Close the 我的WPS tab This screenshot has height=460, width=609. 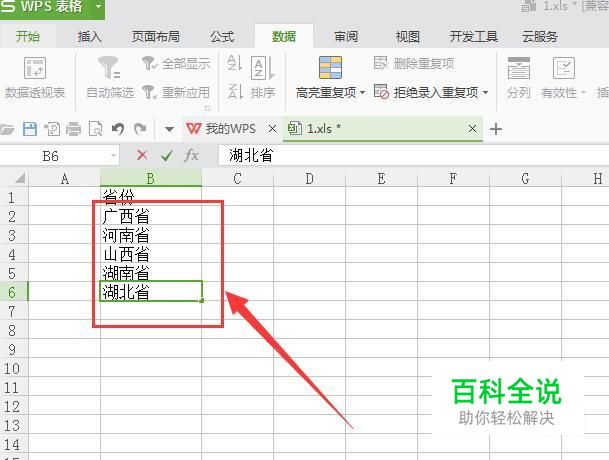pos(273,129)
